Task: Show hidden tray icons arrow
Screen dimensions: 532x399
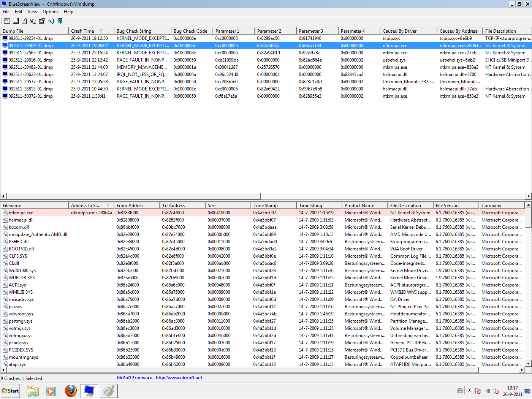Action: pos(469,391)
